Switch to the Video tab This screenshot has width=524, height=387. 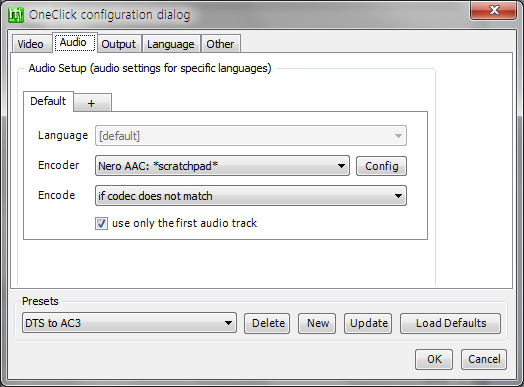click(31, 44)
